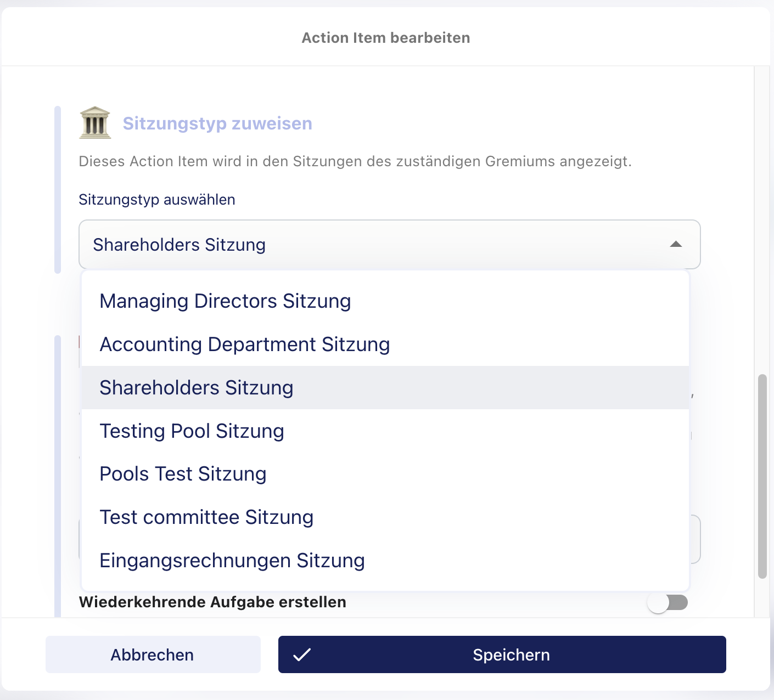Choose Accounting Department Sitzung from list

click(385, 345)
